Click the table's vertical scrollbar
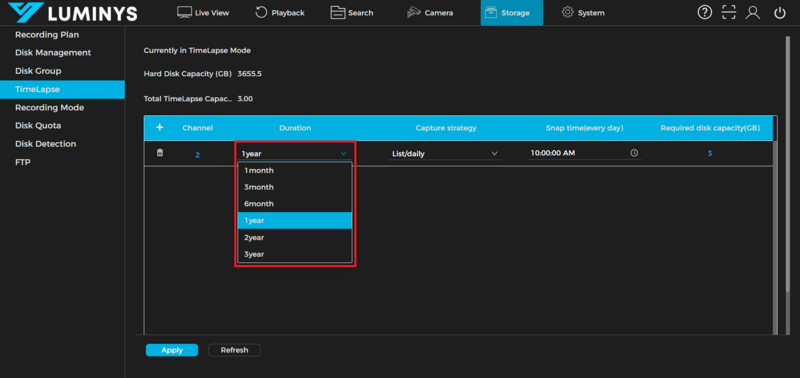 tap(775, 237)
